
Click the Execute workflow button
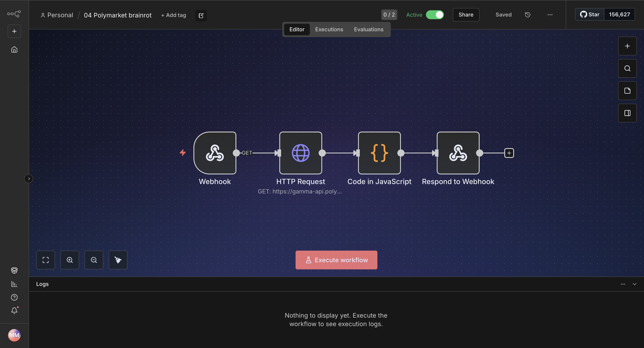tap(336, 260)
